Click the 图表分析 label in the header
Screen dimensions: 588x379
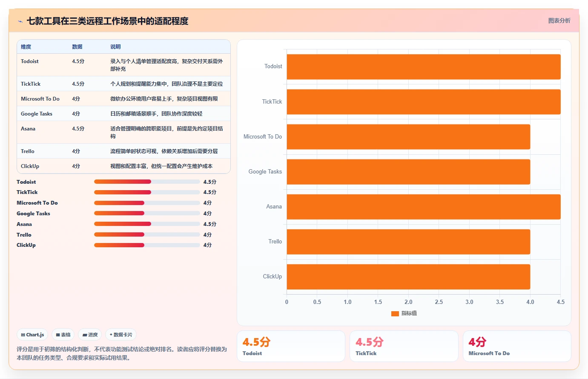559,20
